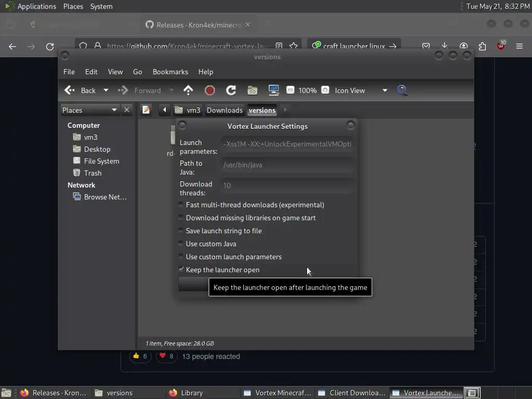Image resolution: width=532 pixels, height=399 pixels.
Task: Open the Back history dropdown arrow
Action: (x=106, y=90)
